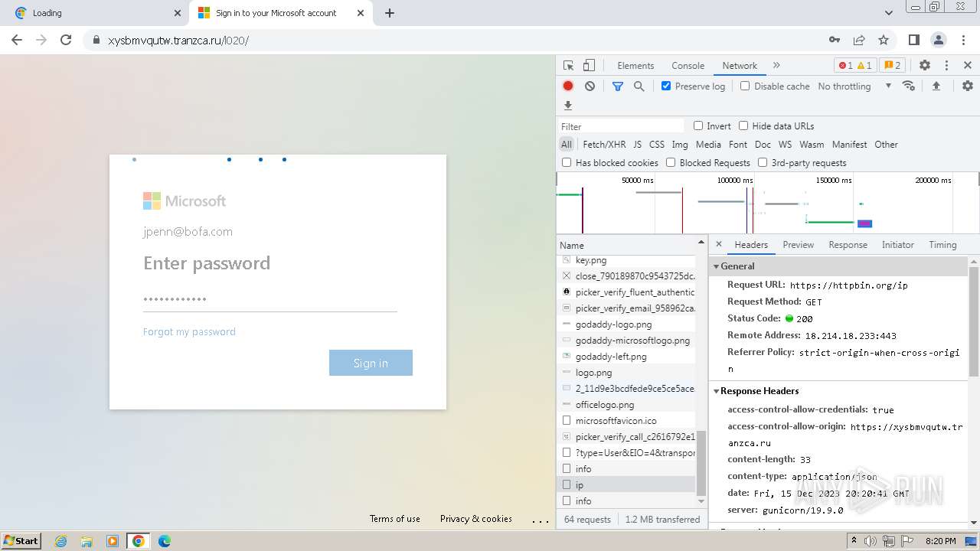Open Chrome profile avatar
Screen dimensions: 980x551
(x=939, y=40)
